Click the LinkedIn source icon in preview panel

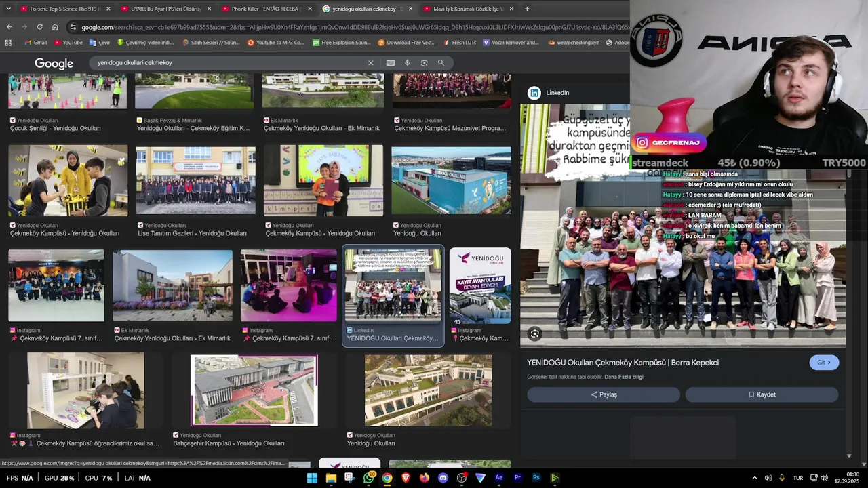534,93
